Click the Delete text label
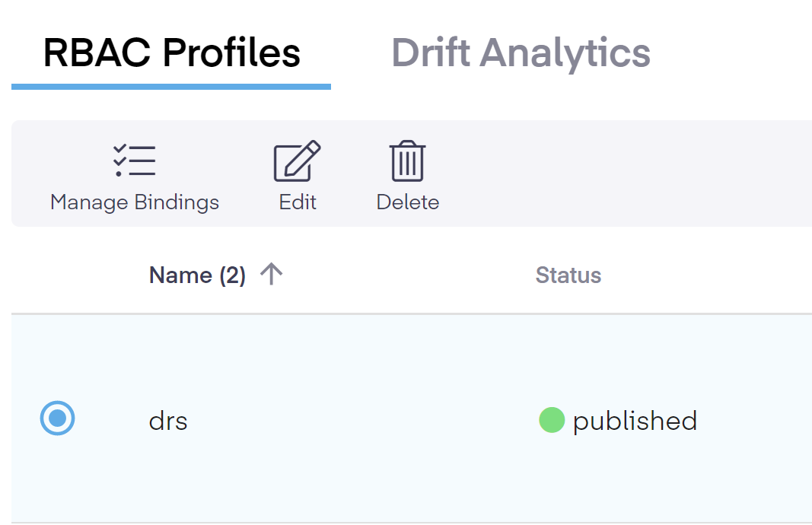 [x=407, y=202]
